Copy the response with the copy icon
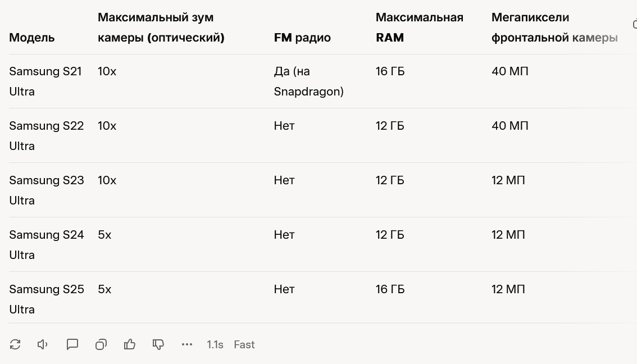This screenshot has height=364, width=637. coord(101,344)
